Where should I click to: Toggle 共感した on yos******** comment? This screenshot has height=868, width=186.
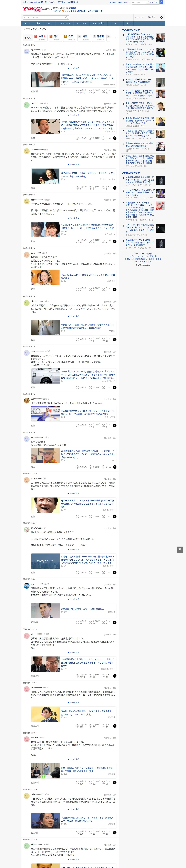(81, 289)
